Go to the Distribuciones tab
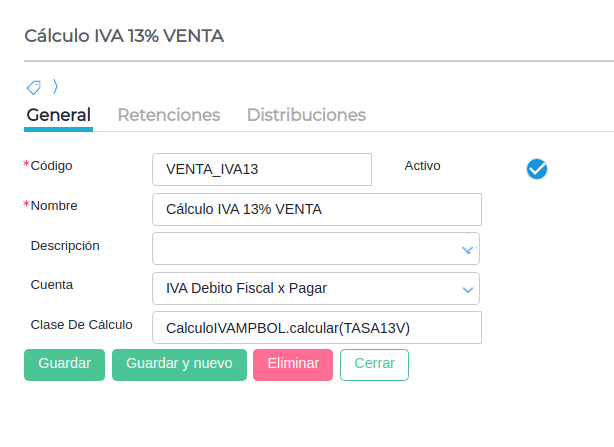 tap(306, 115)
